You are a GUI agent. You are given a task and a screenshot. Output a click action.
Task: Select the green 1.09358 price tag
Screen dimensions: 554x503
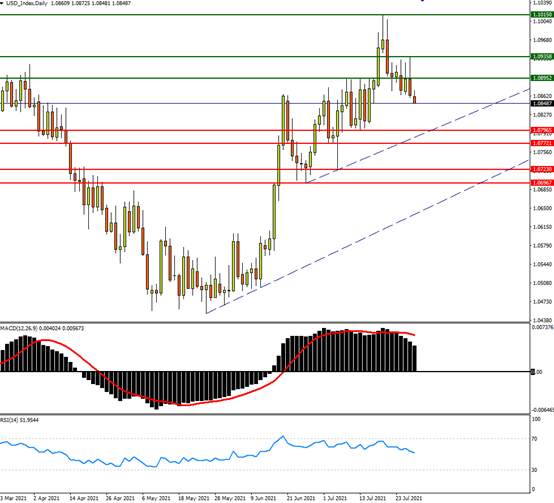pos(542,57)
